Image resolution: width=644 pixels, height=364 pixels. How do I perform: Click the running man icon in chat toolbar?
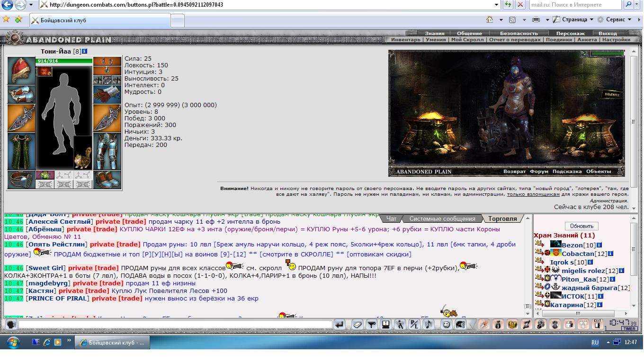coord(400,325)
